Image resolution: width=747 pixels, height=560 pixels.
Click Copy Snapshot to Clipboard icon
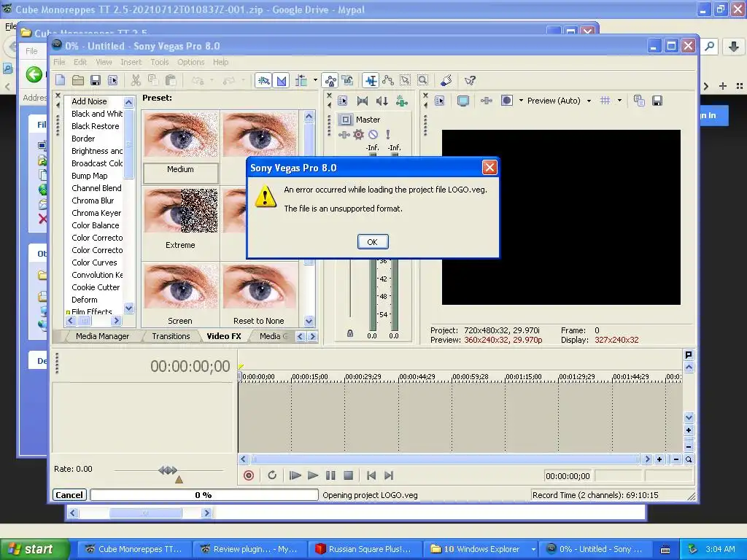pyautogui.click(x=639, y=101)
